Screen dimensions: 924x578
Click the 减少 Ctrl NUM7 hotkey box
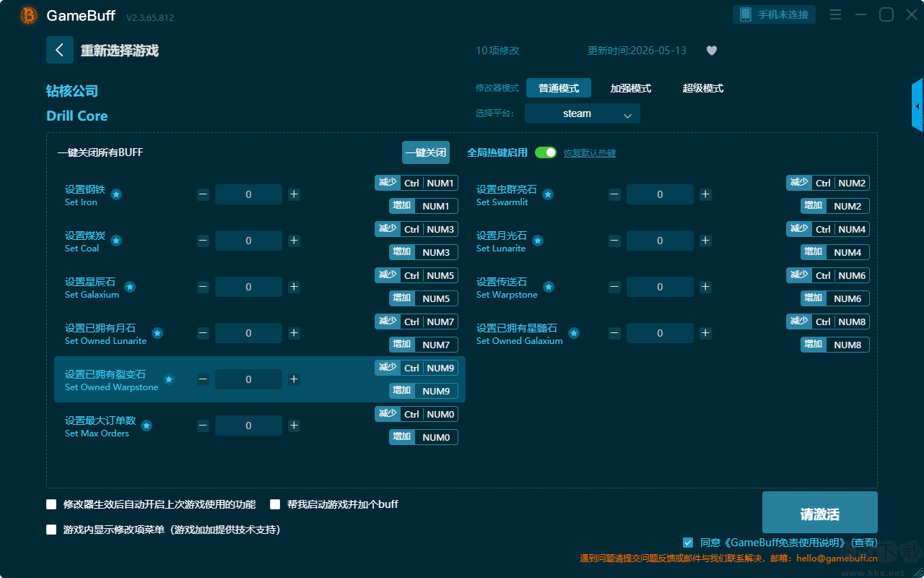417,322
